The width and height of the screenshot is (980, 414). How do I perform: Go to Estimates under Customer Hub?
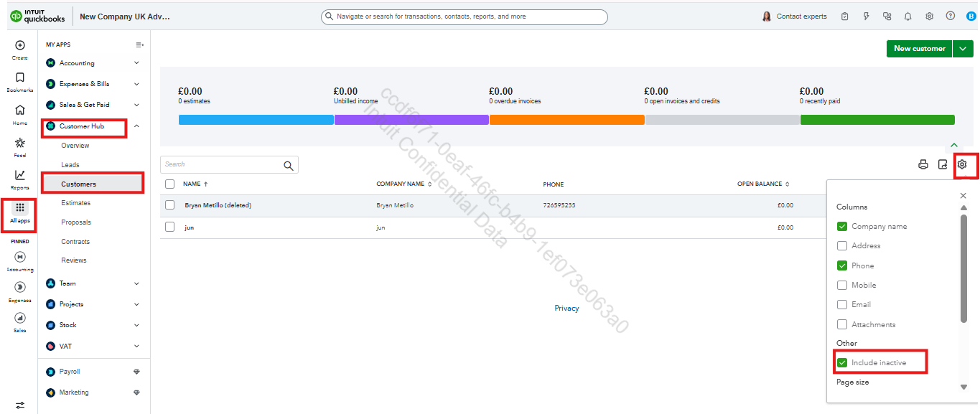(76, 203)
